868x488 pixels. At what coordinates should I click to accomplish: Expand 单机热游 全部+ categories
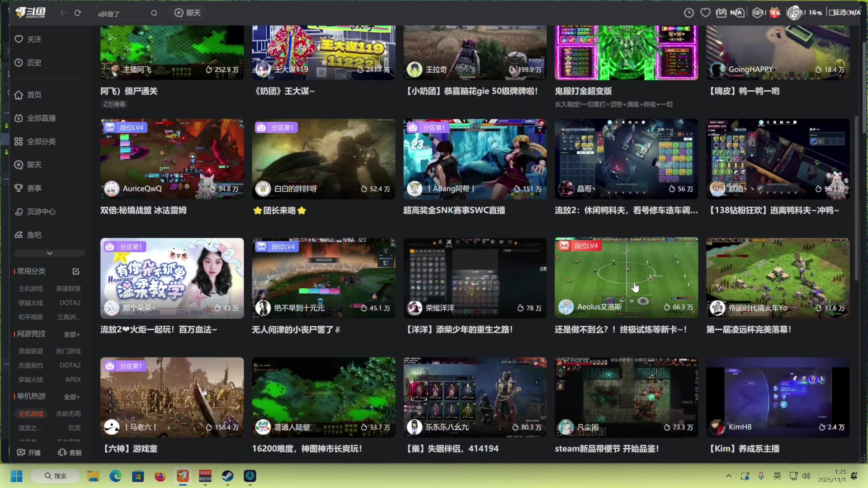72,397
